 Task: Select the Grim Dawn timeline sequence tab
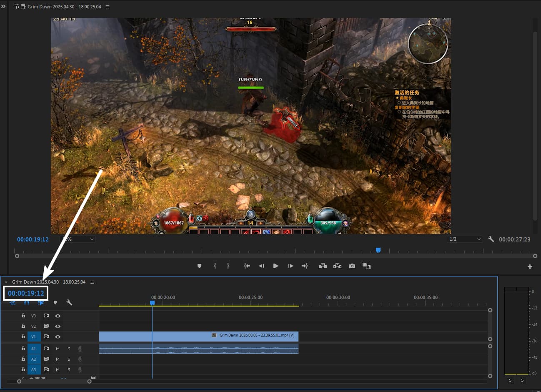tap(49, 282)
